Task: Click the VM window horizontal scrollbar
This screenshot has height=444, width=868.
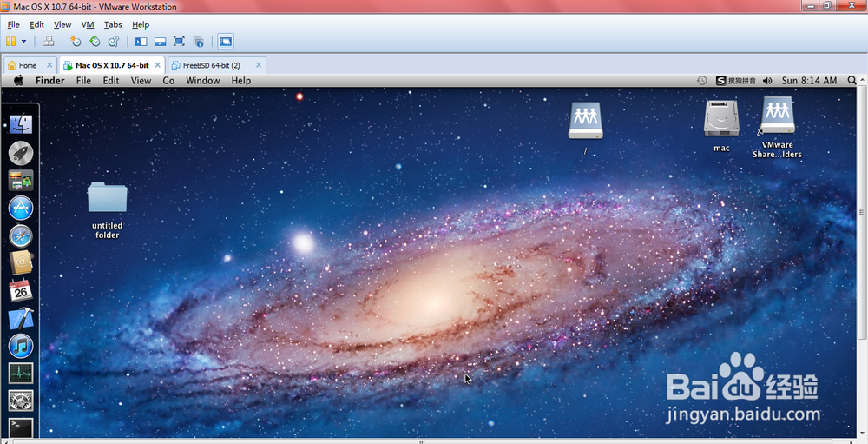Action: (421, 441)
